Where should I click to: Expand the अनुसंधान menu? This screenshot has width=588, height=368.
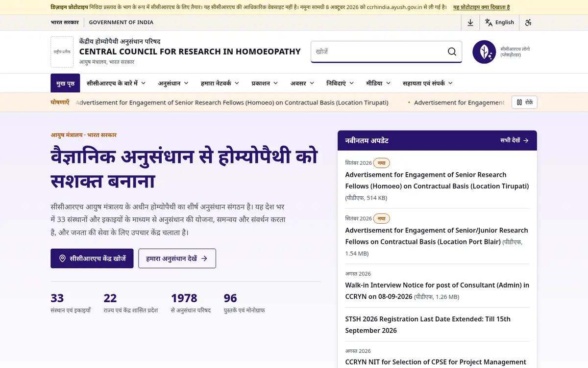(x=173, y=83)
